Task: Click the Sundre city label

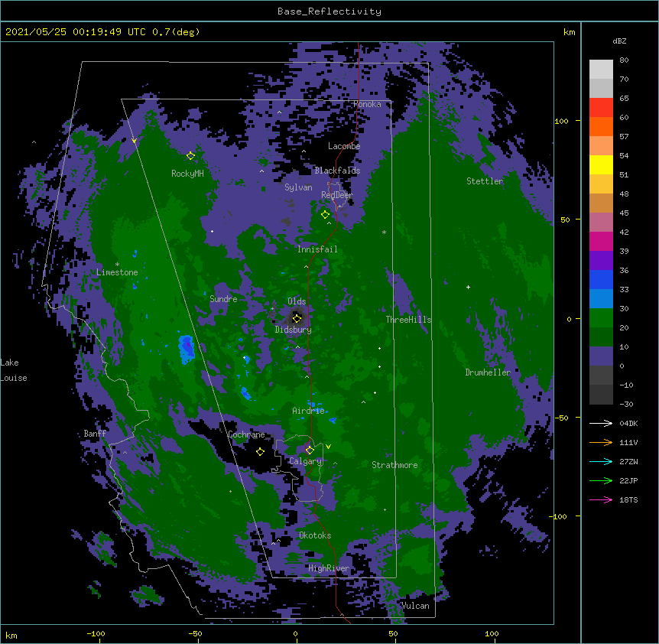Action: point(223,299)
